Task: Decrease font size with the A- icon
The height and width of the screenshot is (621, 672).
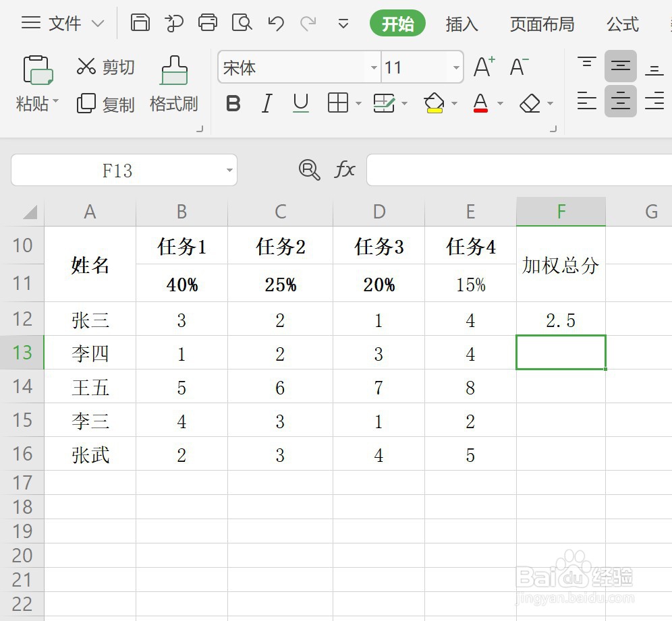Action: (x=517, y=66)
